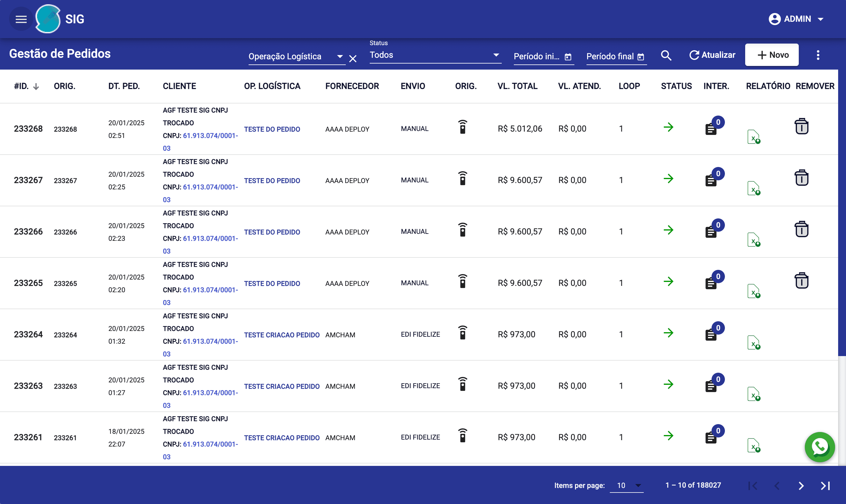846x504 pixels.
Task: Open TESTE CRIACAO PEDIDO link for 233263
Action: pyautogui.click(x=281, y=386)
